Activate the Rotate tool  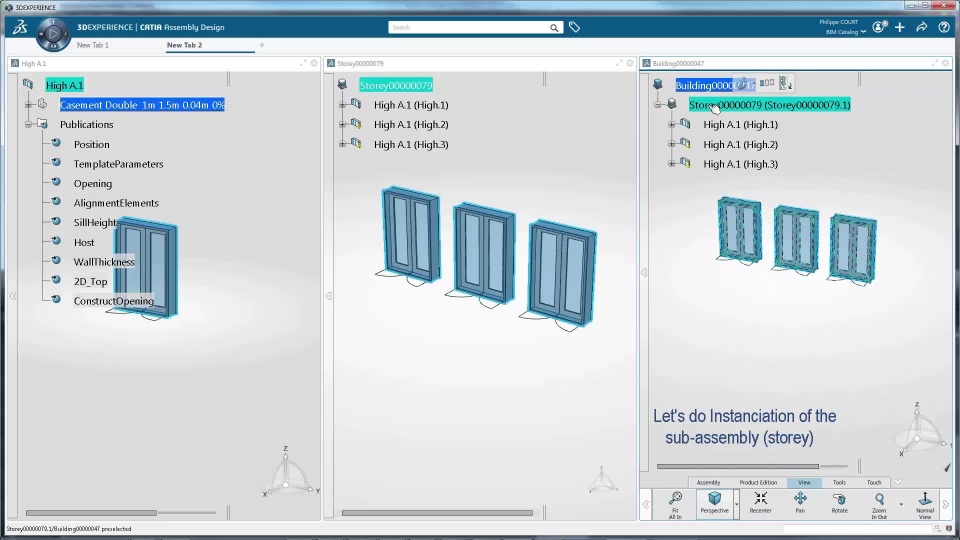coord(839,503)
